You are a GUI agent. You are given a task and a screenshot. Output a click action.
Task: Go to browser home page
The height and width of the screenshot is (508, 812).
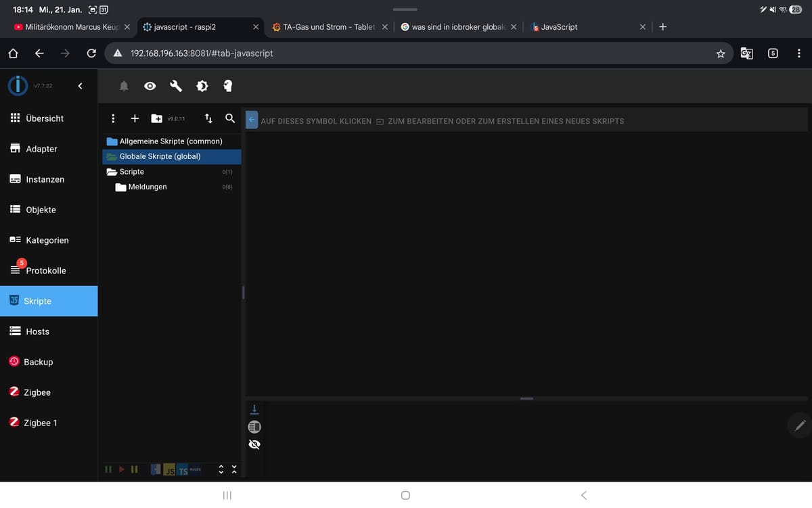pyautogui.click(x=14, y=53)
